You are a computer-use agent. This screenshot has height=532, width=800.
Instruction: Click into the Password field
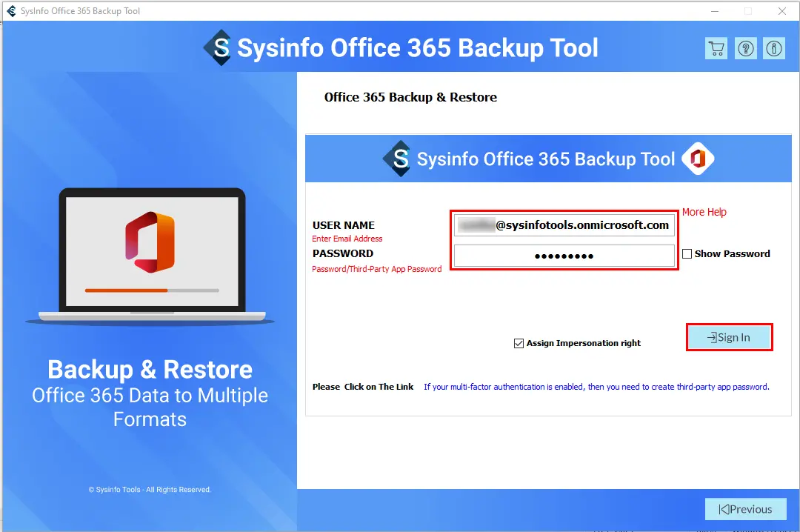click(564, 256)
